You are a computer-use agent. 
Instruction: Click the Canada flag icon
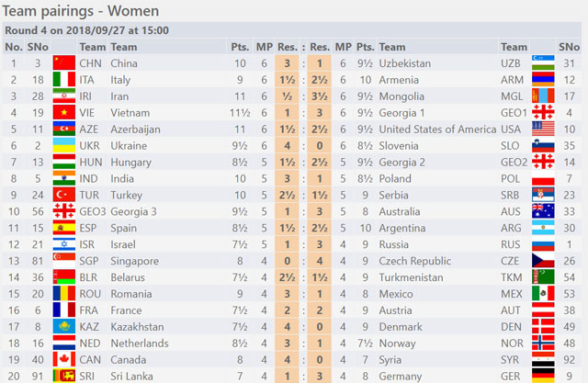click(x=63, y=359)
